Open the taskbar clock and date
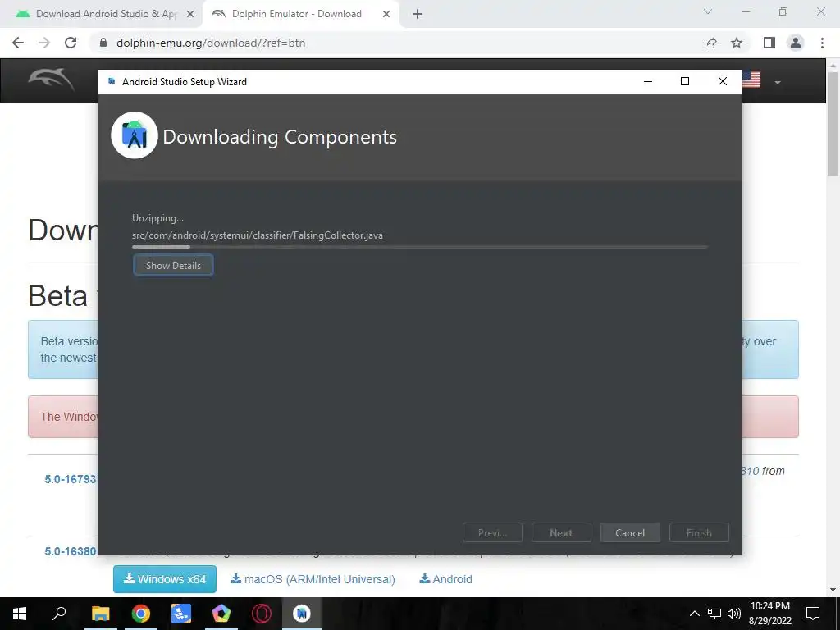This screenshot has height=630, width=840. coord(769,614)
